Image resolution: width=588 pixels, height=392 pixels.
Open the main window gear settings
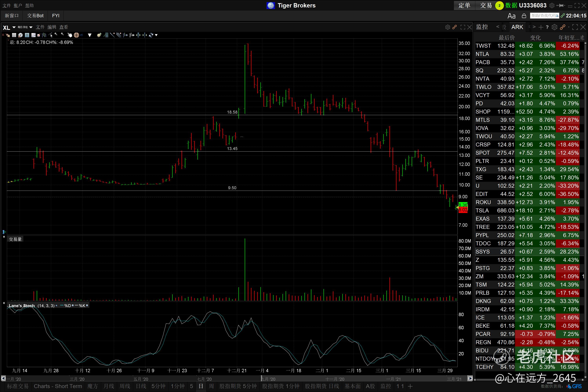point(552,5)
